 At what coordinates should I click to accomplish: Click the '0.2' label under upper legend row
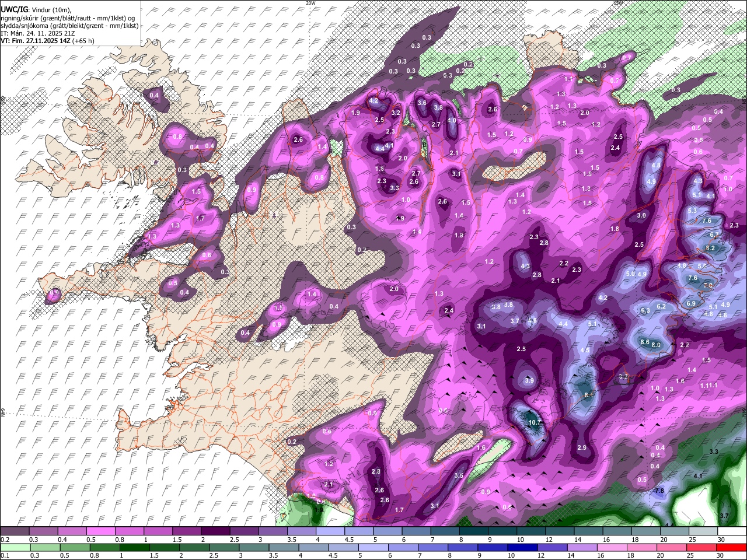[5, 540]
